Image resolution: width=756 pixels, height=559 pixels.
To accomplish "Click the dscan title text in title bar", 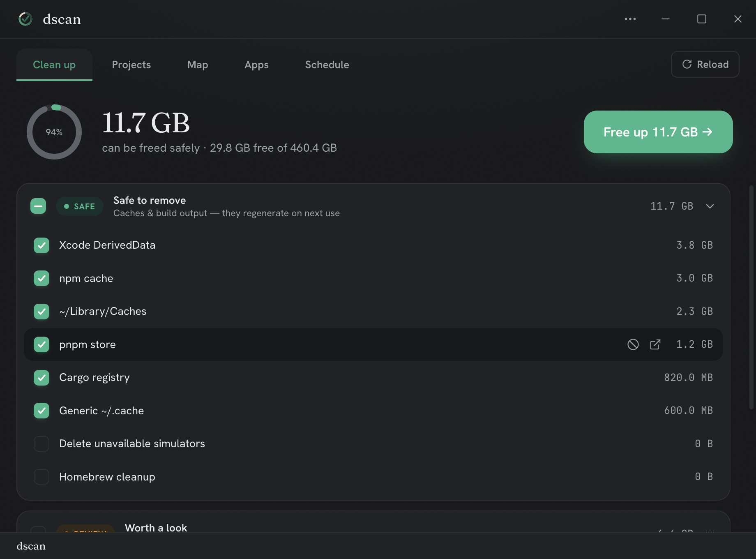I will [x=62, y=19].
